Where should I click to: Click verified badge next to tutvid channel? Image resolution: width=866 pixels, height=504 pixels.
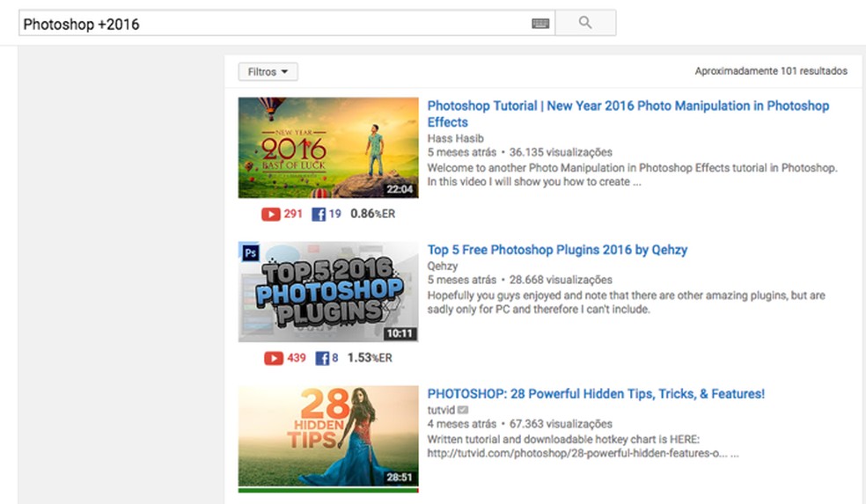[463, 410]
